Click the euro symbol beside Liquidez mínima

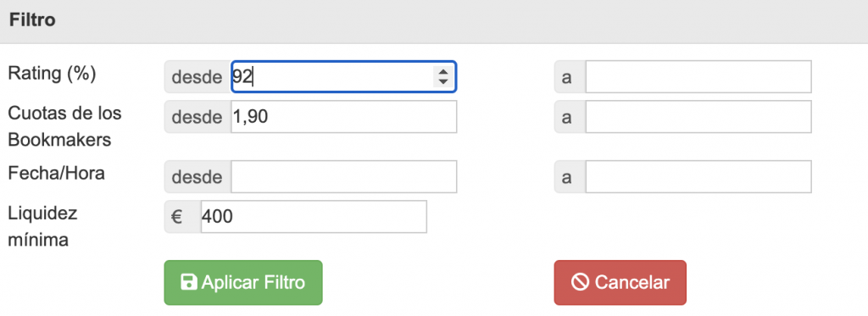click(176, 217)
